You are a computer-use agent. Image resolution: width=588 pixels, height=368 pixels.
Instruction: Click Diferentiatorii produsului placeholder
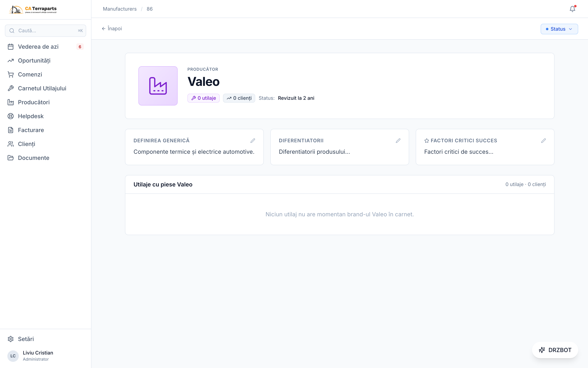(x=314, y=152)
